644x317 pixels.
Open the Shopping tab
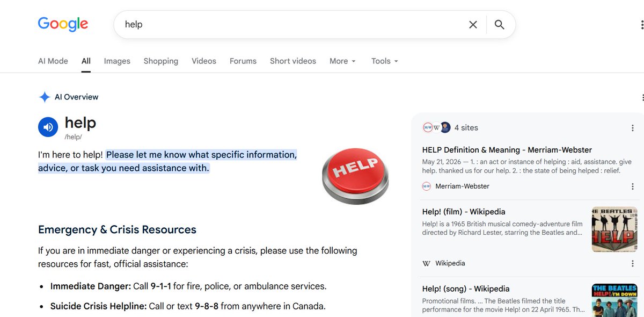point(161,61)
